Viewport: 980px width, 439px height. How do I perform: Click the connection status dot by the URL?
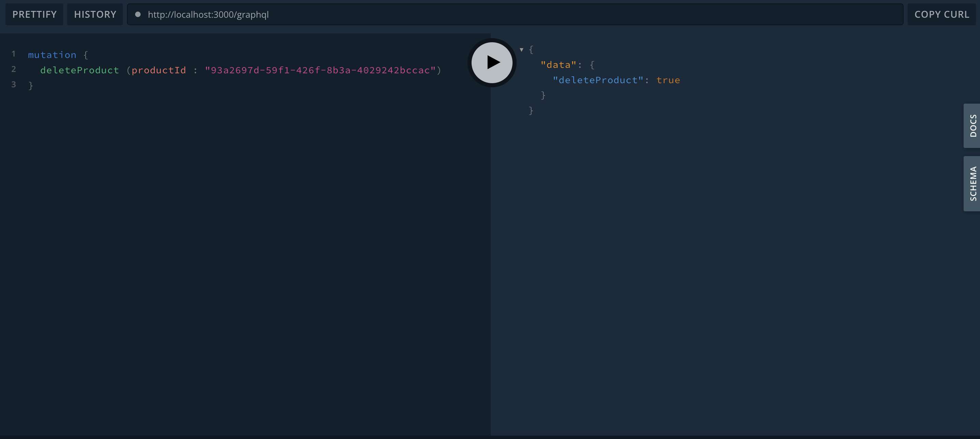[x=138, y=14]
